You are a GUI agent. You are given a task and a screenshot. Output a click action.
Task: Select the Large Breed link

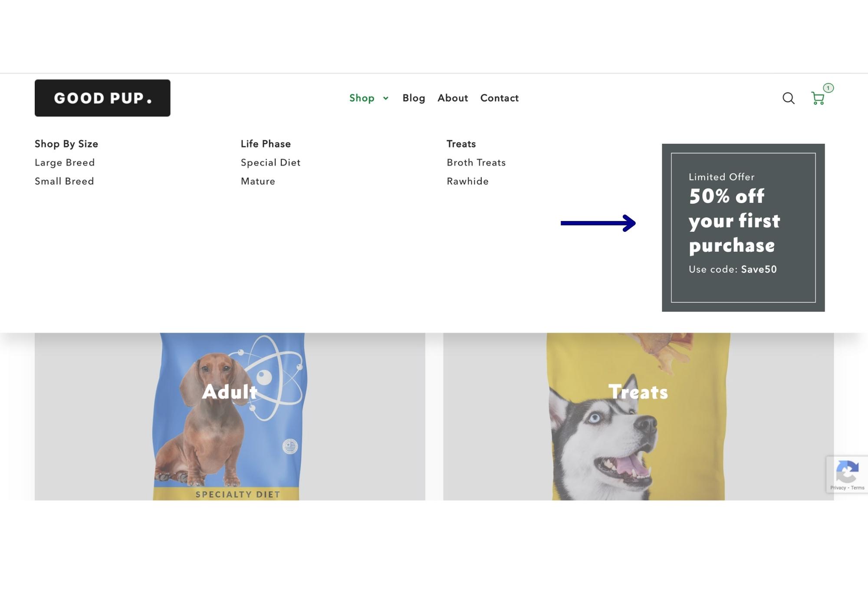[64, 163]
